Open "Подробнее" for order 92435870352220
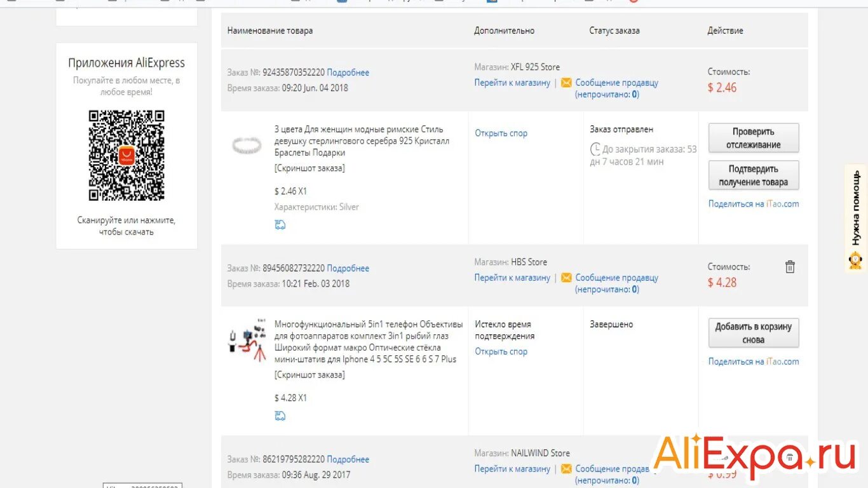Screen dimensions: 868x488 348,72
